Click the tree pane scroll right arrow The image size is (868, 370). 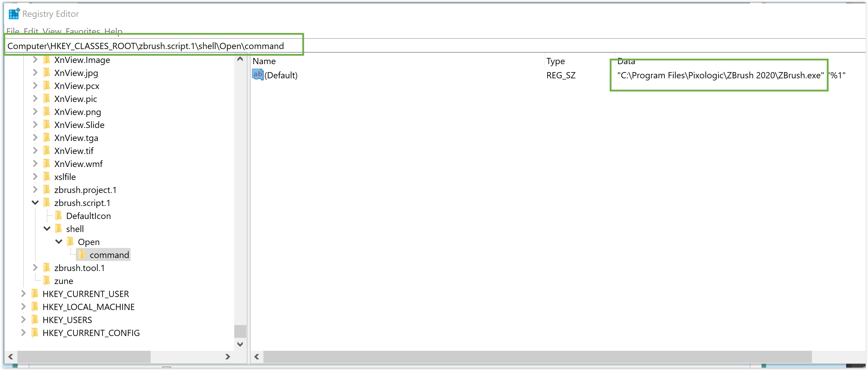point(227,356)
